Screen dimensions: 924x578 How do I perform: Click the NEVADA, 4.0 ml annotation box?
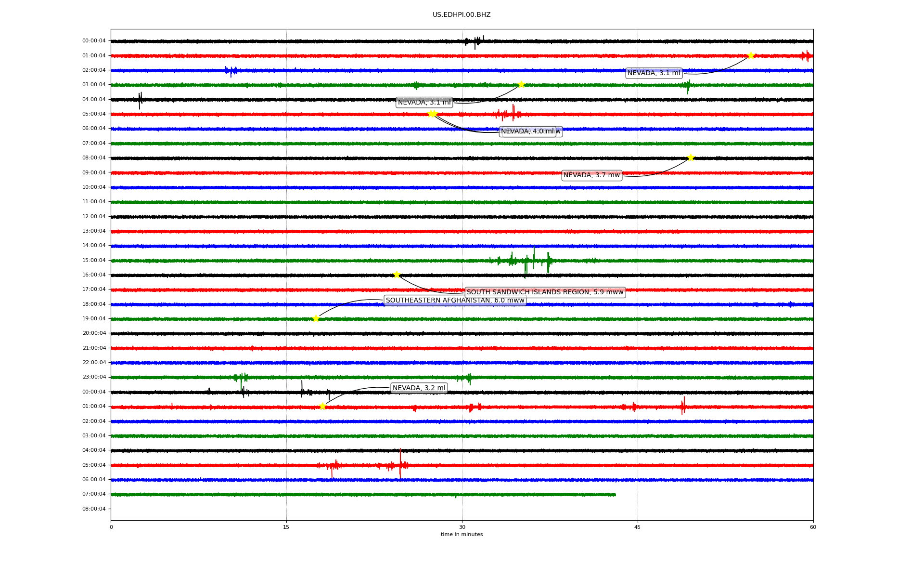pyautogui.click(x=527, y=131)
